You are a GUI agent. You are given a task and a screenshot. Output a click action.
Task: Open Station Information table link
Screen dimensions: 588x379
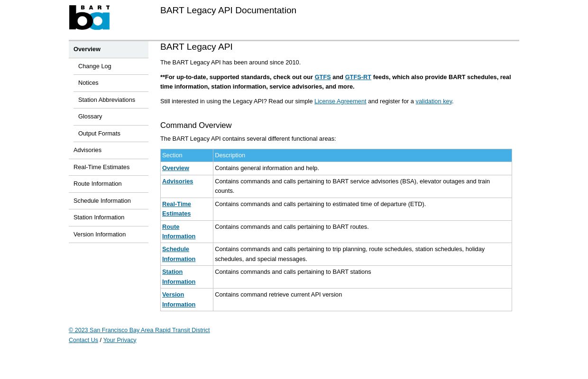pos(179,277)
